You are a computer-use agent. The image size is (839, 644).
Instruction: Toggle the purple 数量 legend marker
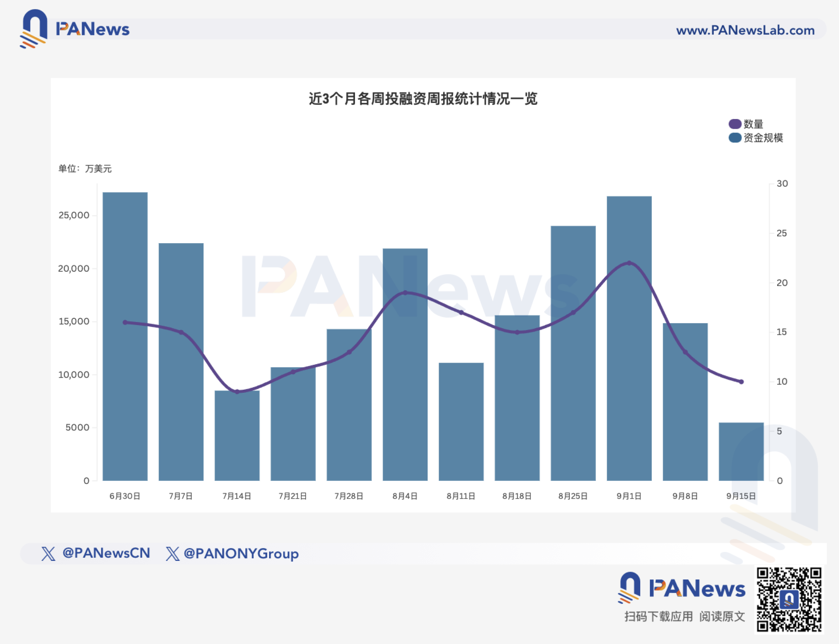tap(735, 124)
